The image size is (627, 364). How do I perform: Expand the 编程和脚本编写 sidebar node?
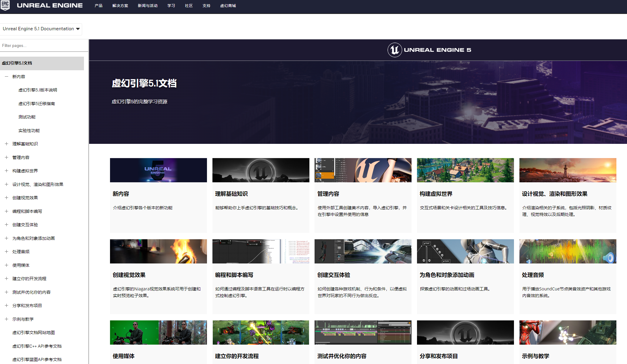point(6,211)
